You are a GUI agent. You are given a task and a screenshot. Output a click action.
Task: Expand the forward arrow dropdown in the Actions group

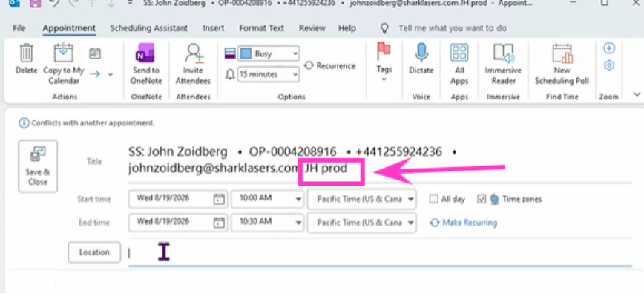pyautogui.click(x=110, y=74)
